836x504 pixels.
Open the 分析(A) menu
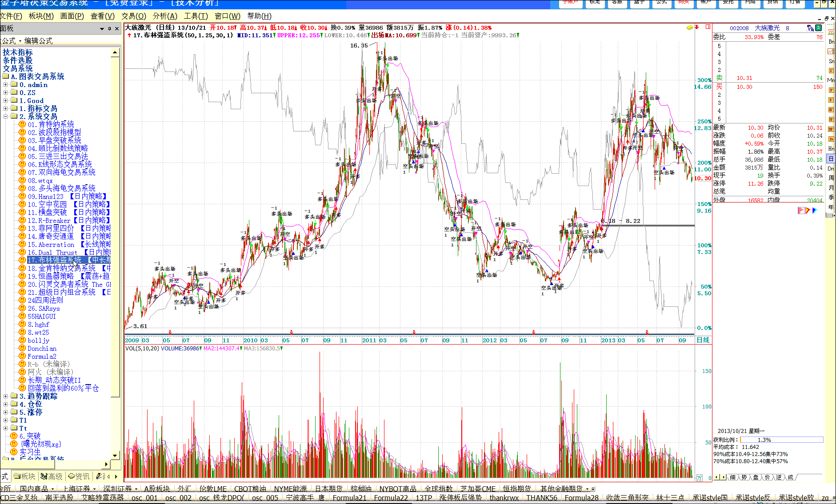(x=165, y=16)
